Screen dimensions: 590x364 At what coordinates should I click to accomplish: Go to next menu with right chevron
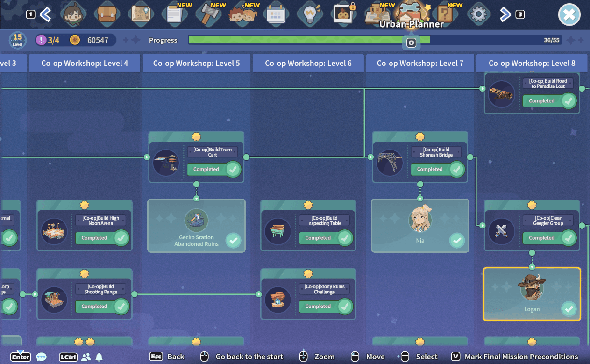(505, 14)
